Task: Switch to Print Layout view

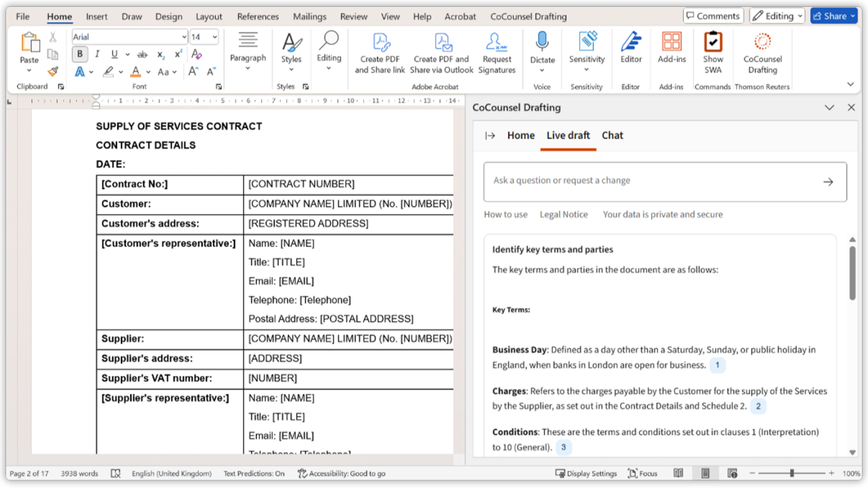Action: click(x=705, y=473)
